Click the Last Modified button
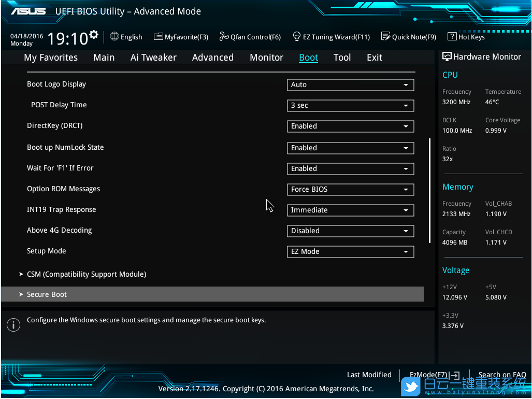This screenshot has height=399, width=532. tap(369, 375)
